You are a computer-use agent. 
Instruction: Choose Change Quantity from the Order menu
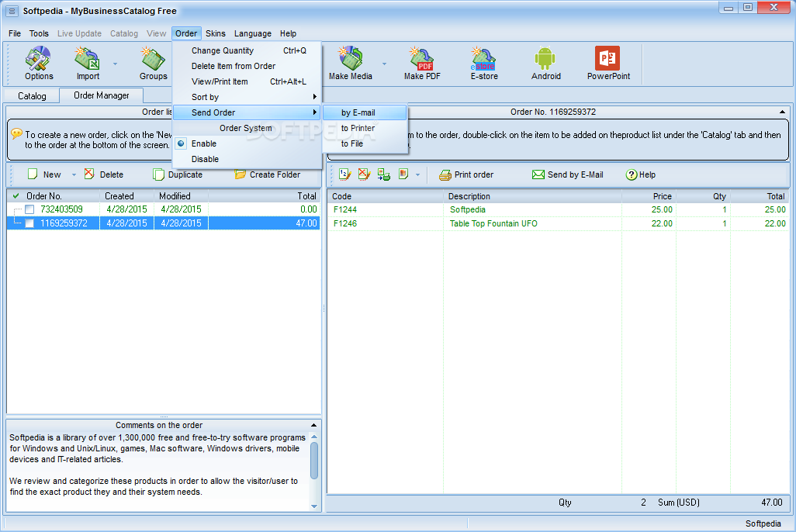point(247,50)
